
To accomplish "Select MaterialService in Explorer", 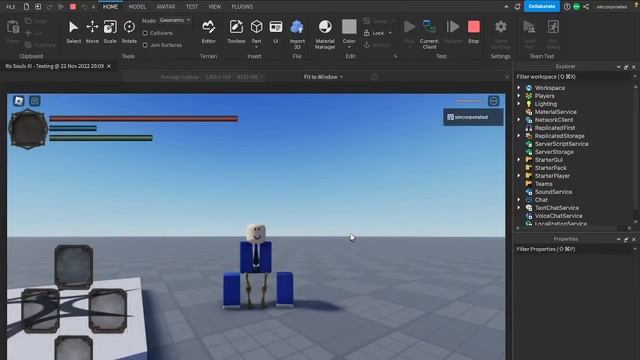I will coord(556,112).
